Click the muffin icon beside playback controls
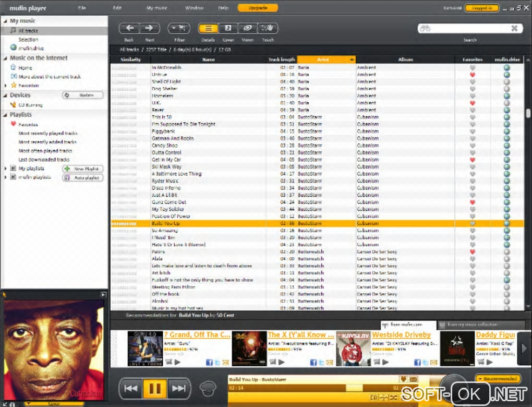 coord(208,389)
